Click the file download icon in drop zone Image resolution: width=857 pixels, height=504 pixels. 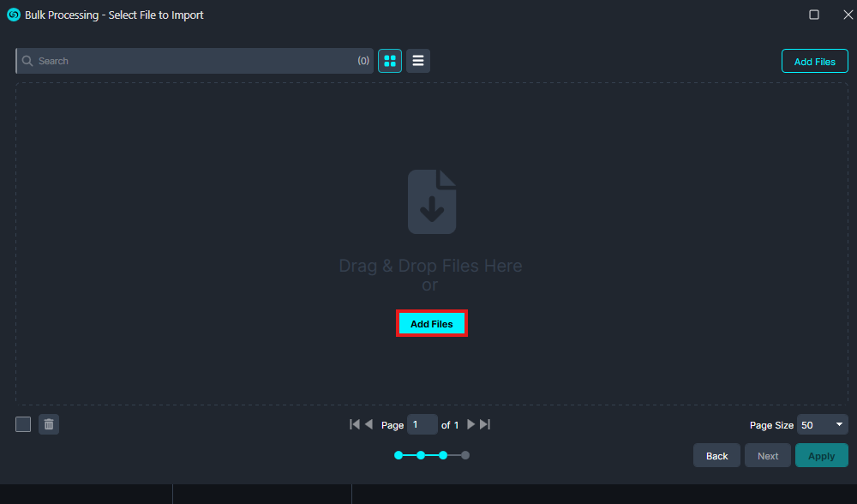tap(431, 201)
